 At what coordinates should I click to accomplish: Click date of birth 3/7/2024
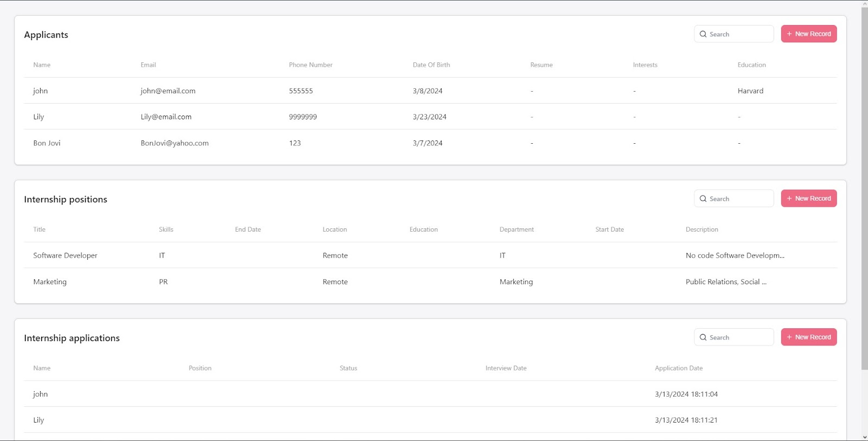(x=427, y=143)
